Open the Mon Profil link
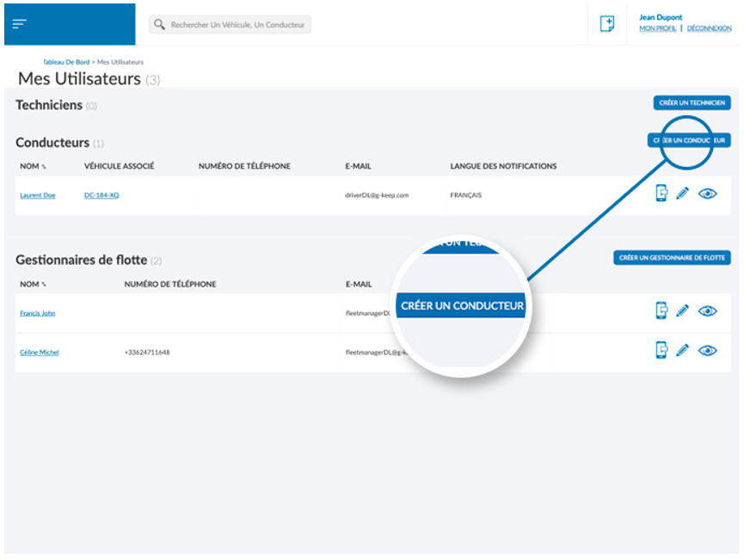 [657, 28]
